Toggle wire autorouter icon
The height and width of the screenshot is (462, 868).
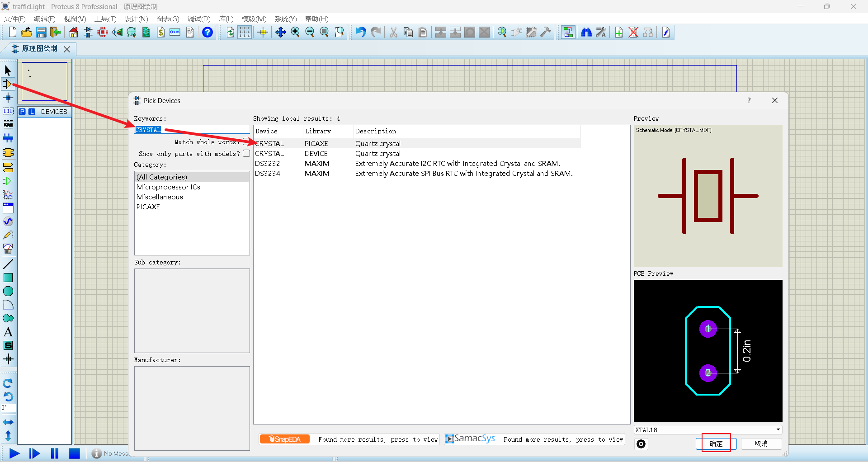coord(568,32)
